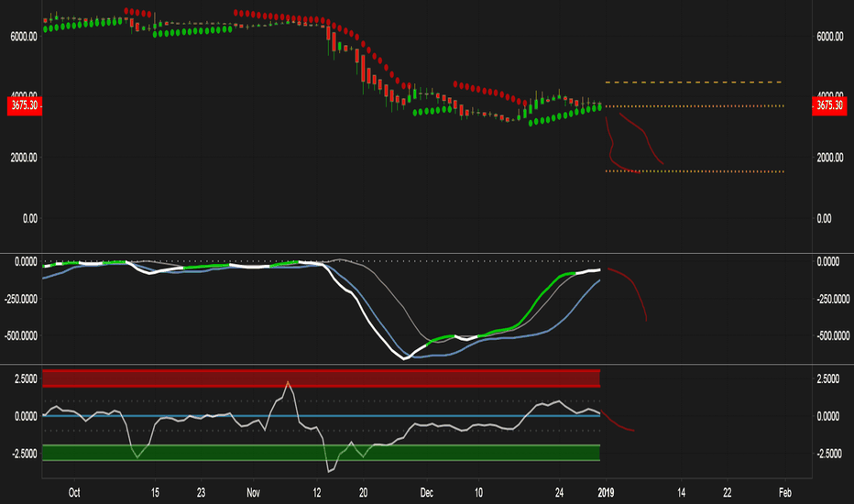The width and height of the screenshot is (854, 504).
Task: Click the green oversold band in bottom oscillator
Action: 322,453
